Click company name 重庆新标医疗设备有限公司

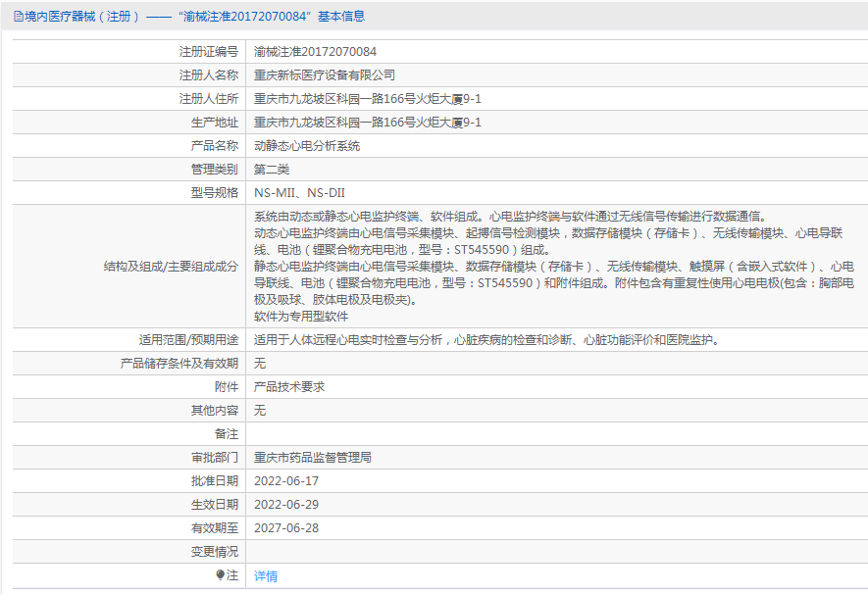(x=325, y=75)
